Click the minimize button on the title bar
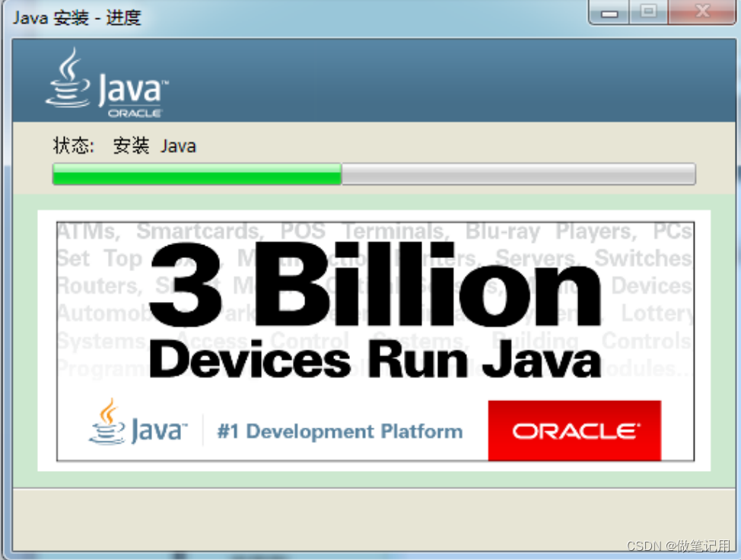This screenshot has height=560, width=741. click(x=609, y=12)
